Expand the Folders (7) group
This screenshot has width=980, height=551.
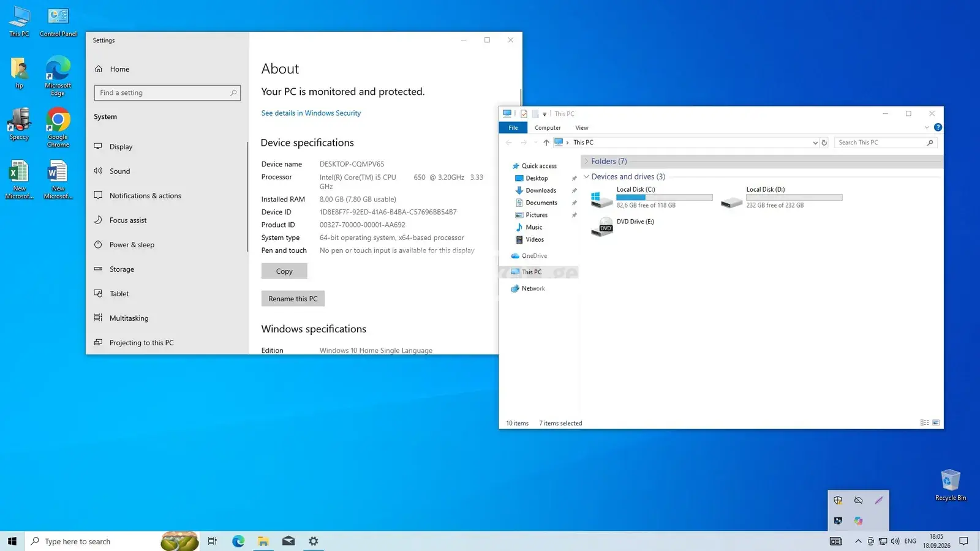[586, 162]
